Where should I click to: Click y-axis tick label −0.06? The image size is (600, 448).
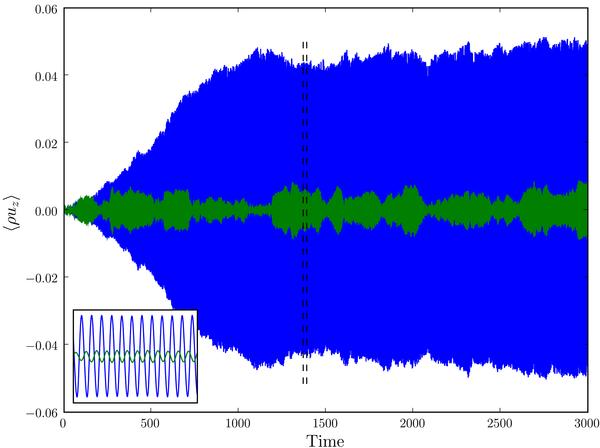pos(37,412)
